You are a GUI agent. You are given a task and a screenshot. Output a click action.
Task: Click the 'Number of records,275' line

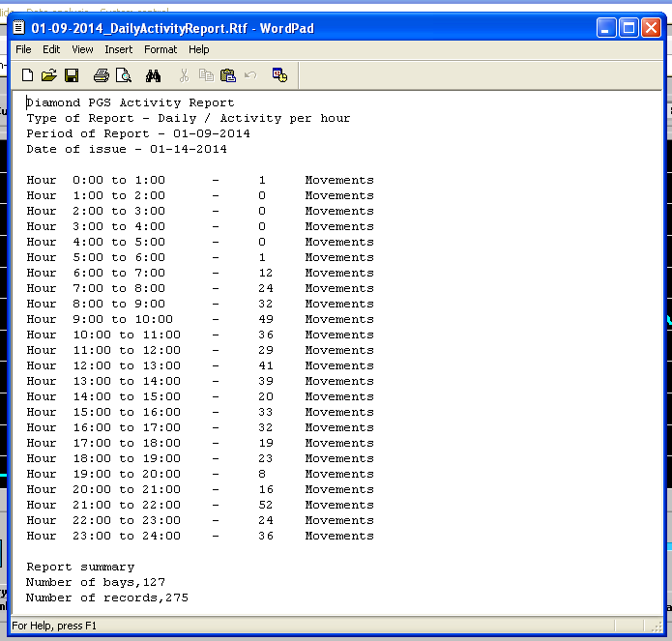pyautogui.click(x=107, y=597)
